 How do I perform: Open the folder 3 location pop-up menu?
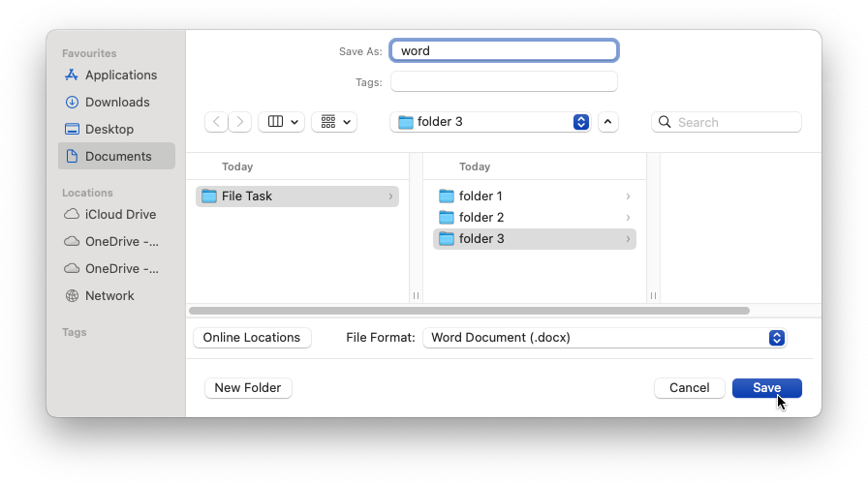[x=490, y=122]
